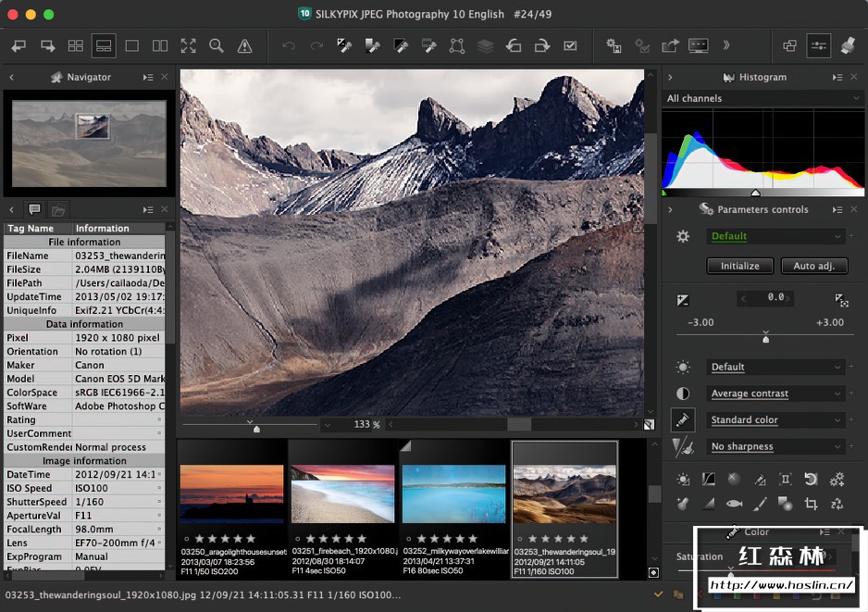Toggle the parameter controls panel button
868x612 pixels.
point(818,45)
